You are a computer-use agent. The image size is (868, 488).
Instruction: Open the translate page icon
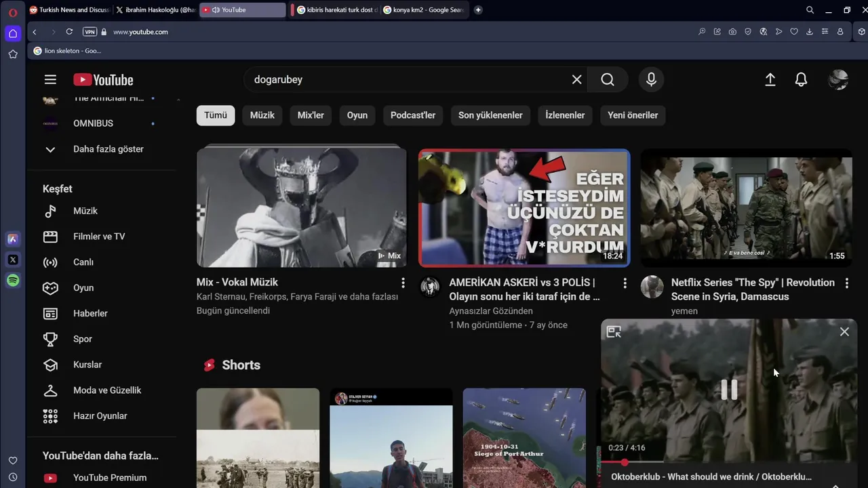(x=764, y=32)
